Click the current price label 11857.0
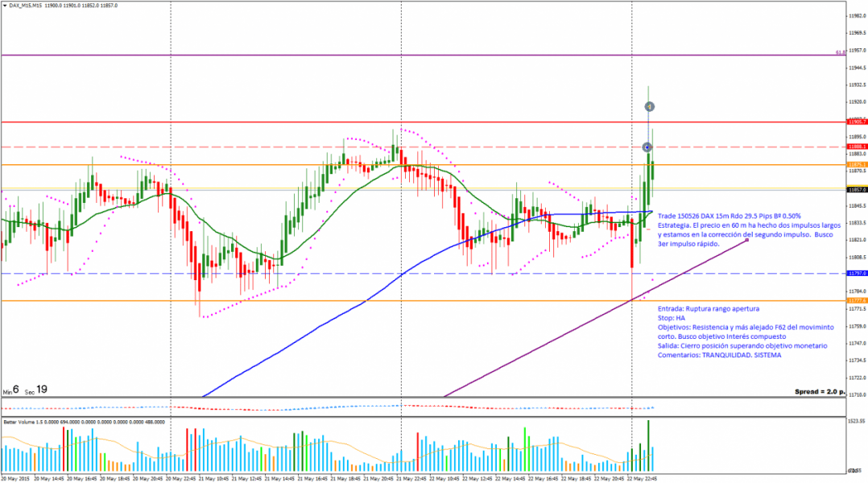Image resolution: width=868 pixels, height=483 pixels. click(x=856, y=190)
